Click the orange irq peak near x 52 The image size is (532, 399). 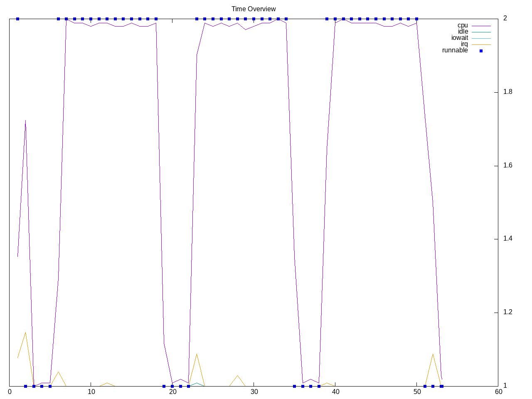pyautogui.click(x=433, y=354)
